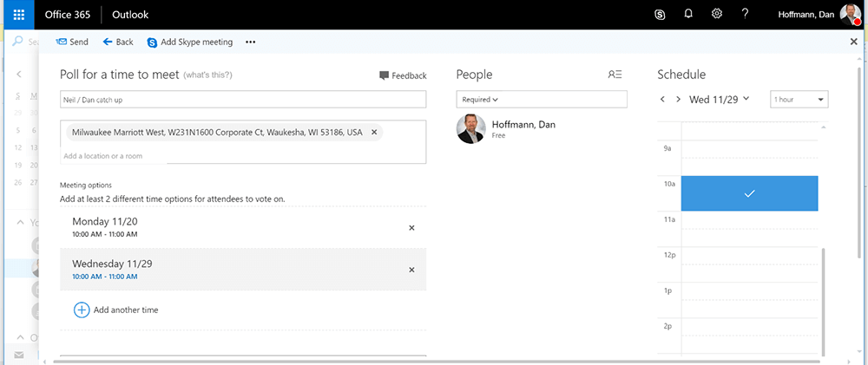Open the address book icon beside People
This screenshot has height=365, width=868.
coord(615,75)
